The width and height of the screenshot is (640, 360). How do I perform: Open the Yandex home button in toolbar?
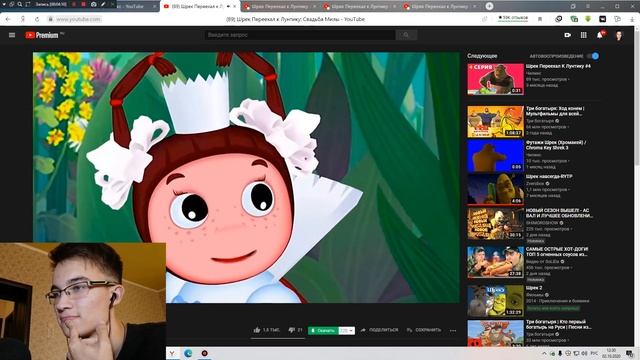pyautogui.click(x=23, y=19)
